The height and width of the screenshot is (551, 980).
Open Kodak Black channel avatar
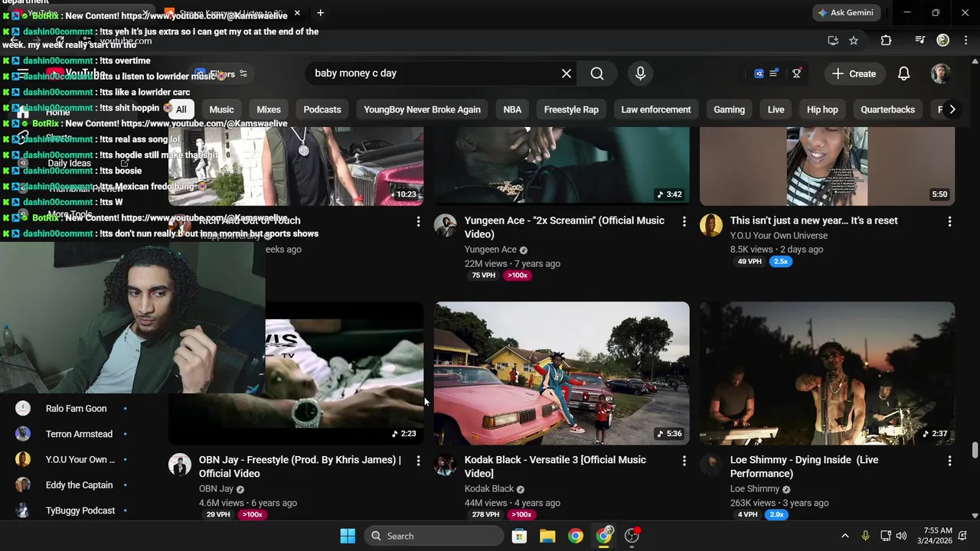(x=445, y=465)
